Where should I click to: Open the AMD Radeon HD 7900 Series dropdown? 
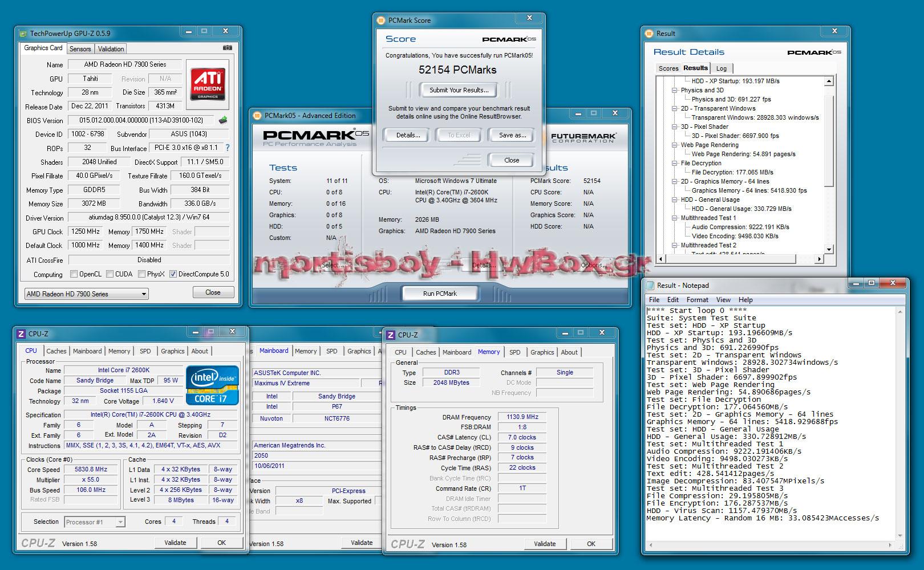[86, 294]
